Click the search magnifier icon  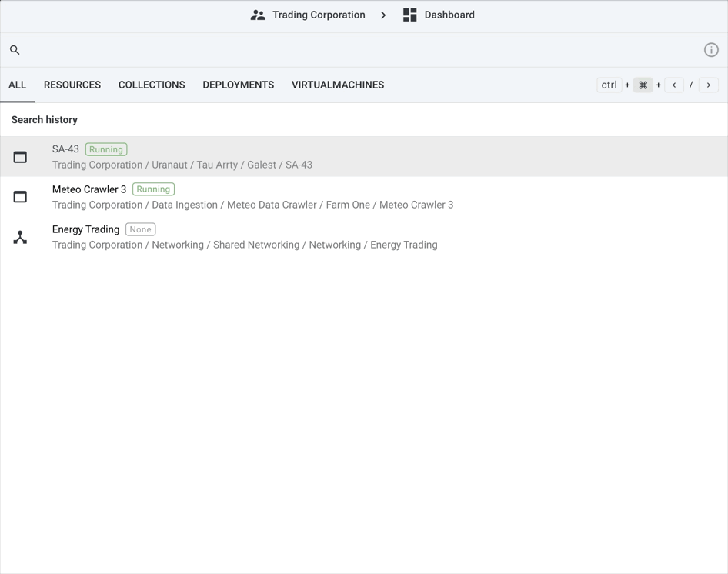coord(15,49)
